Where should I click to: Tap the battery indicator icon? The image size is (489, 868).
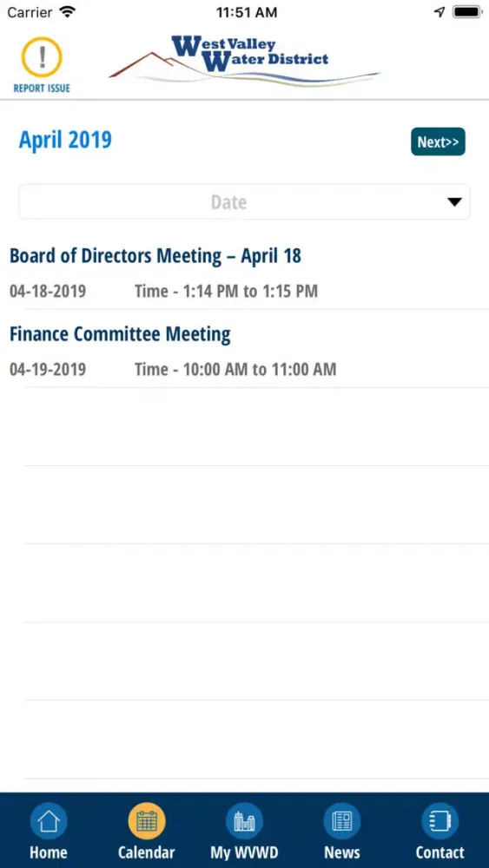pyautogui.click(x=467, y=12)
